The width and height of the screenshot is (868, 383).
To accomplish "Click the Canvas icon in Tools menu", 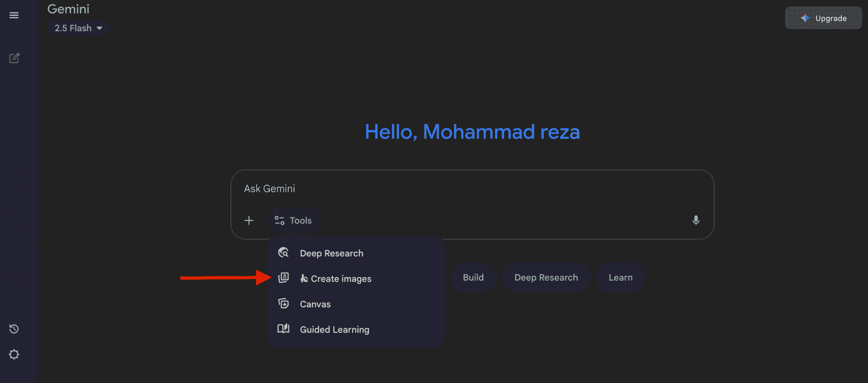I will click(283, 303).
